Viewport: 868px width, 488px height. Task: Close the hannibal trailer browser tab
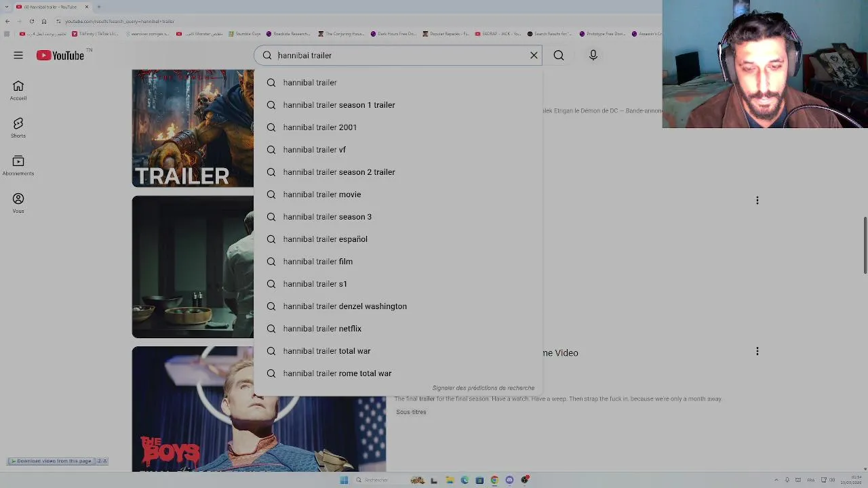87,7
